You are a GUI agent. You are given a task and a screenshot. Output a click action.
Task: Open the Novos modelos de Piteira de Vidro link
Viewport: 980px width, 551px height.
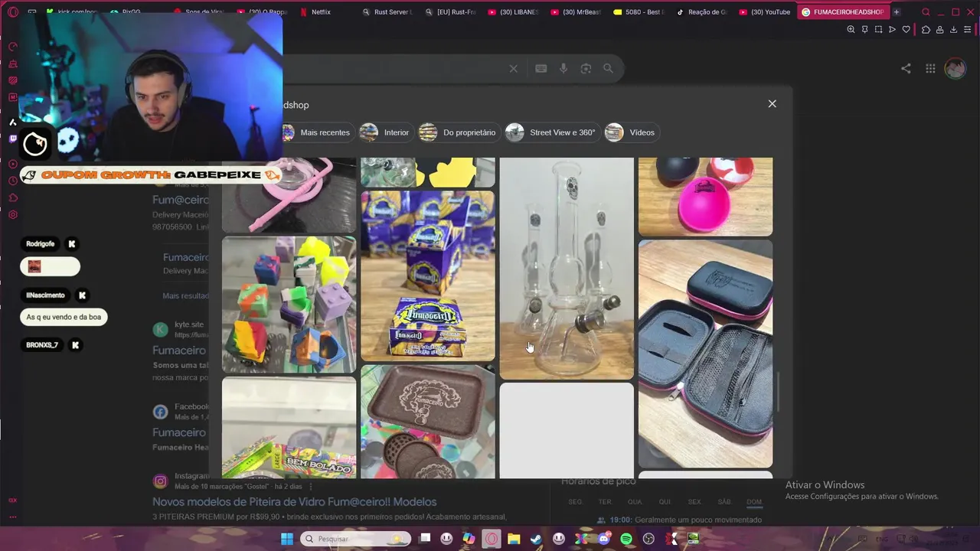pos(294,502)
